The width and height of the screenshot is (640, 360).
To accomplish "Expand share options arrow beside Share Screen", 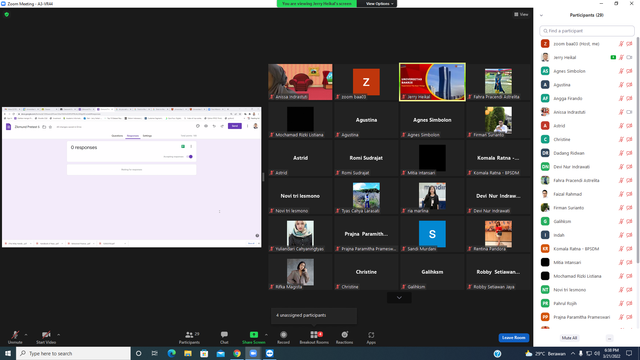I will (x=266, y=335).
